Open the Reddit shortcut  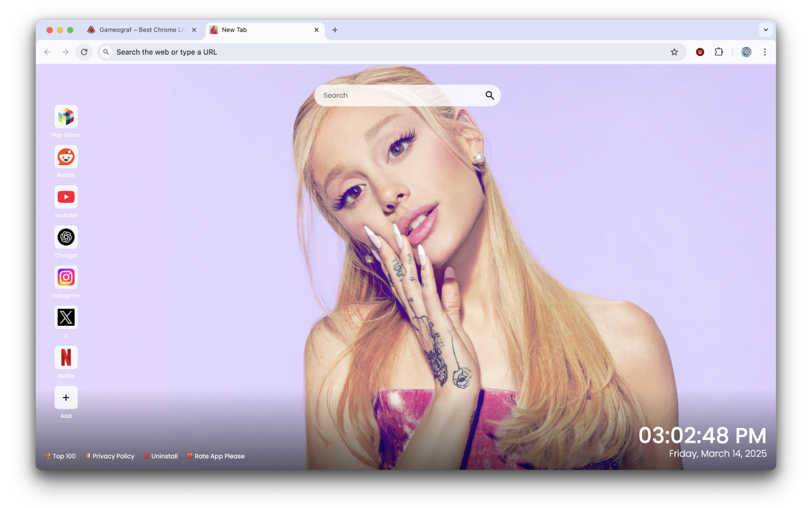(66, 156)
